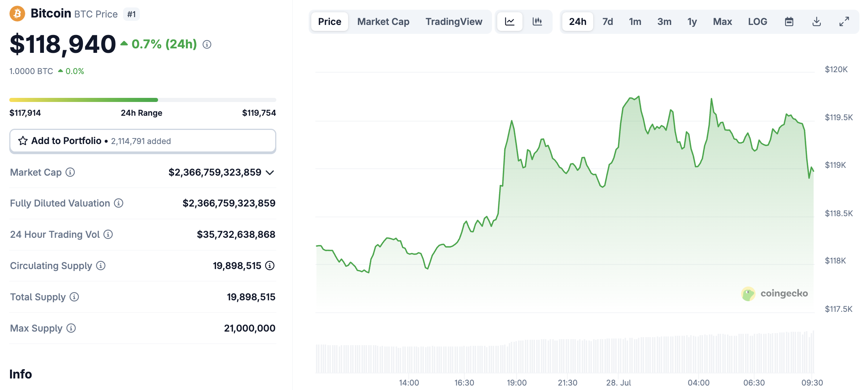868x390 pixels.
Task: Click the 24h Range progress bar
Action: 143,100
